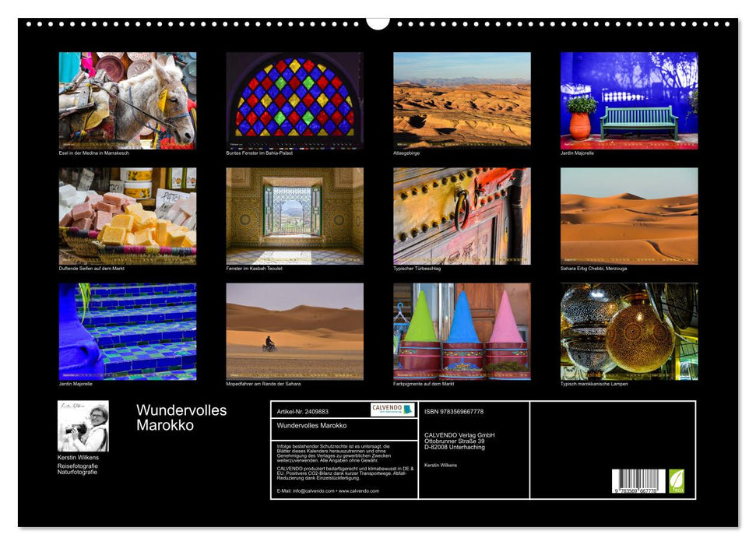Click the moped rider desert photo

(294, 332)
